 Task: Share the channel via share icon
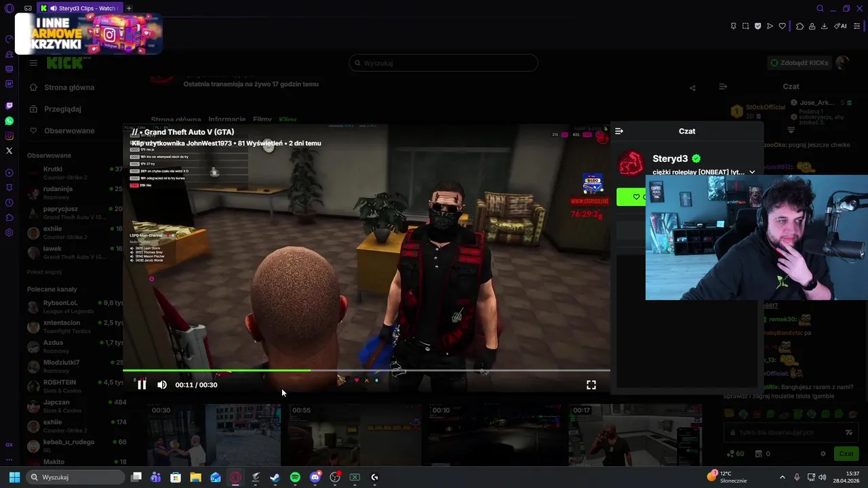(692, 87)
